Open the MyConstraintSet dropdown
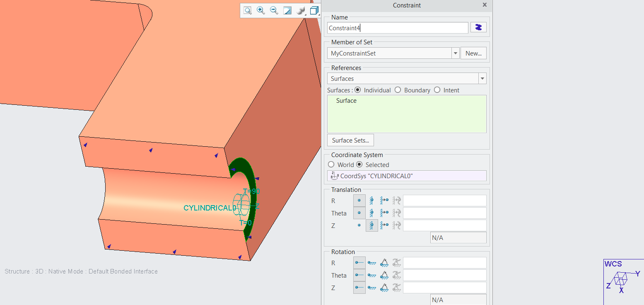Screen dimensions: 644x305 click(455, 53)
